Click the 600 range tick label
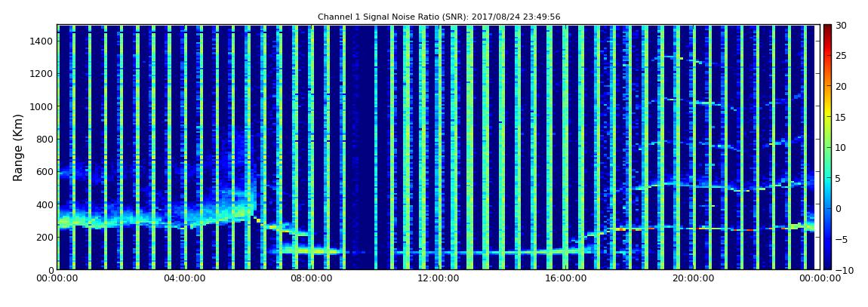This screenshot has height=307, width=868. tap(45, 171)
